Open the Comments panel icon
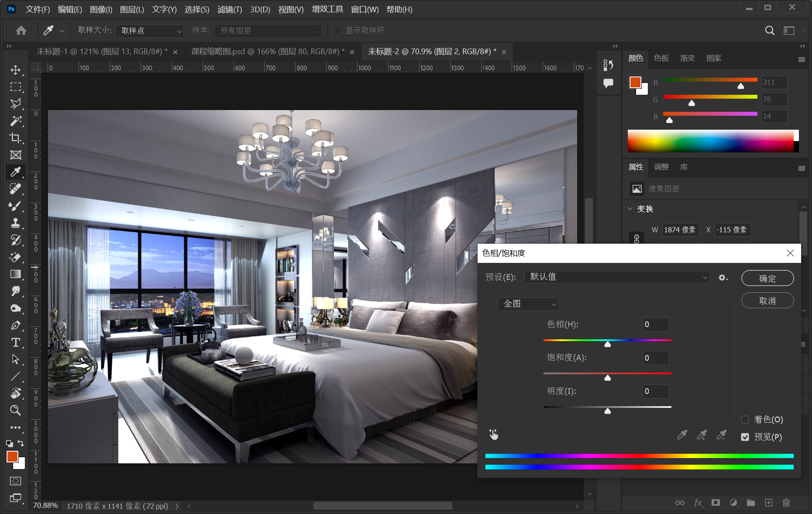 (608, 83)
